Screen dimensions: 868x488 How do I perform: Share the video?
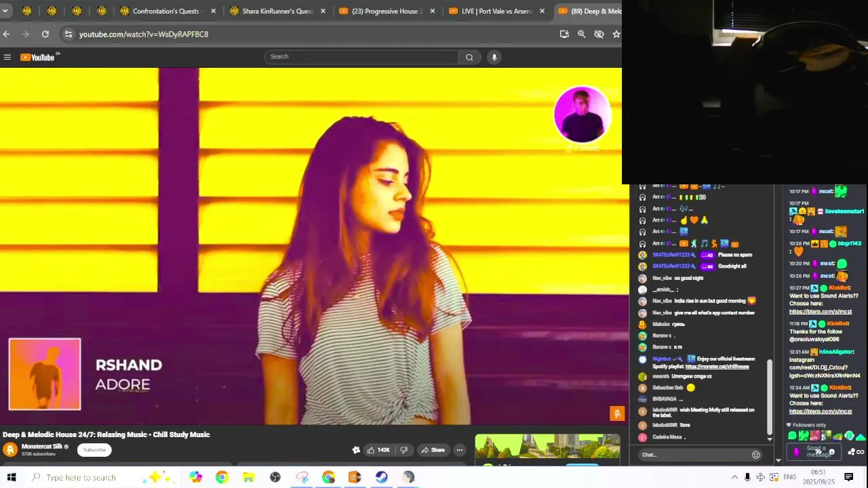coord(433,450)
